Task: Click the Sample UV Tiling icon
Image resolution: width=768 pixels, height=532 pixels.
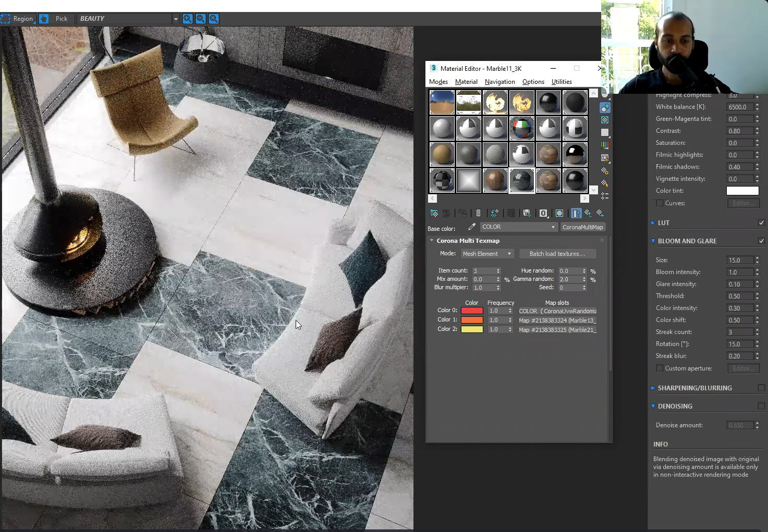Action: click(x=605, y=132)
